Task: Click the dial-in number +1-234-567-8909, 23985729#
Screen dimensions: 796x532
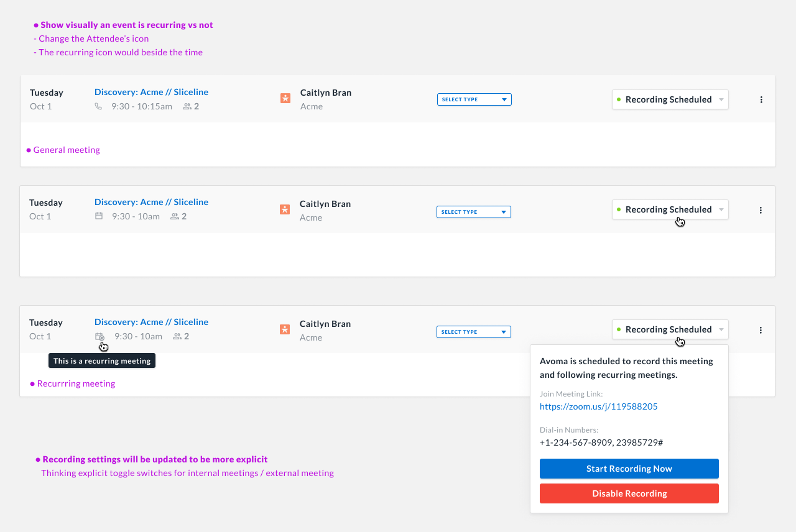Action: (x=601, y=443)
